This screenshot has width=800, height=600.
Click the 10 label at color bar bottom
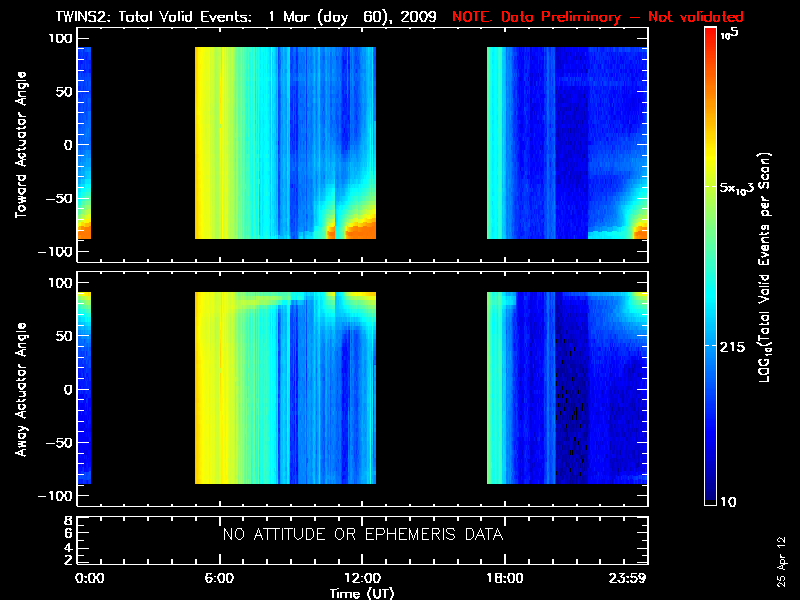(728, 502)
